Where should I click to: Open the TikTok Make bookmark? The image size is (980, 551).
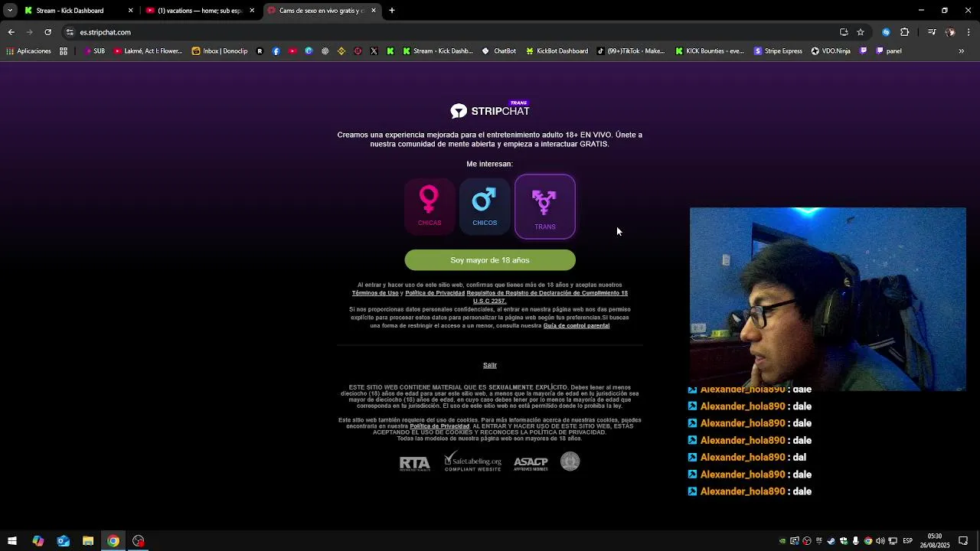click(630, 51)
